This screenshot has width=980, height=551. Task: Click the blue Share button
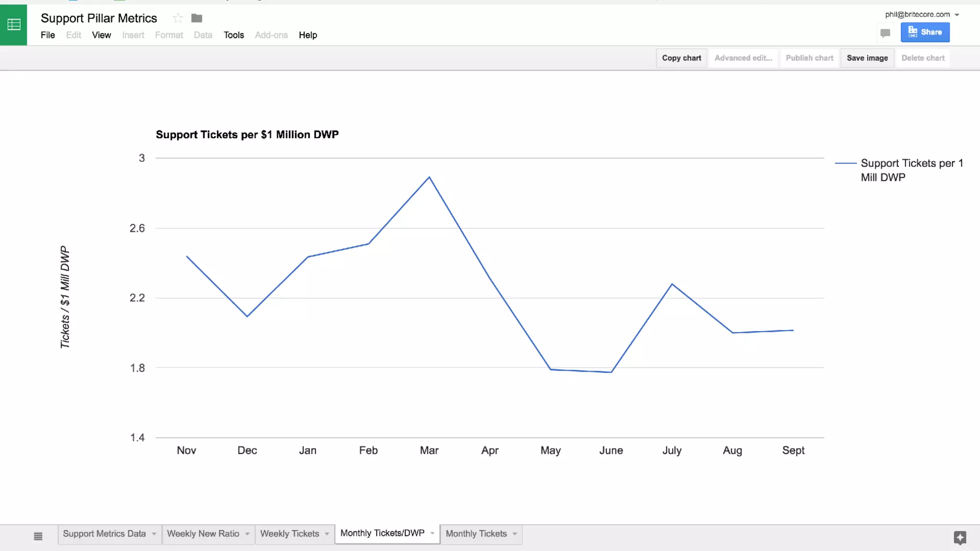tap(925, 32)
